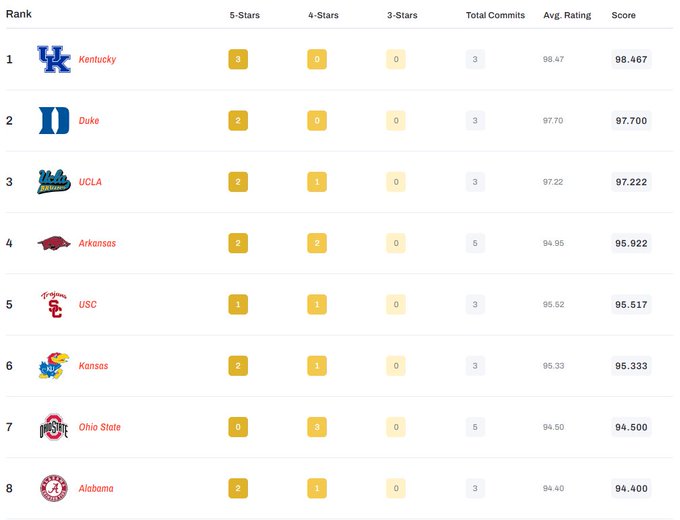Click Kansas's average rating 95.33
Screen dimensions: 680x520
[553, 366]
